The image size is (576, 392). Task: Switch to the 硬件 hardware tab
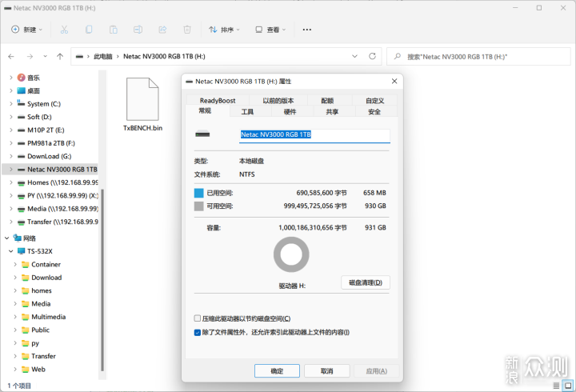[290, 112]
